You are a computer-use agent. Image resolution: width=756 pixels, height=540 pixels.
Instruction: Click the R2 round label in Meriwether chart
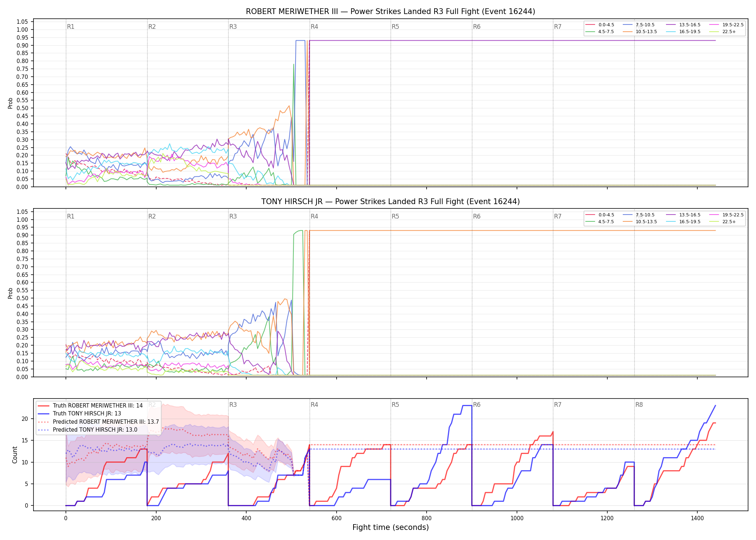click(152, 27)
